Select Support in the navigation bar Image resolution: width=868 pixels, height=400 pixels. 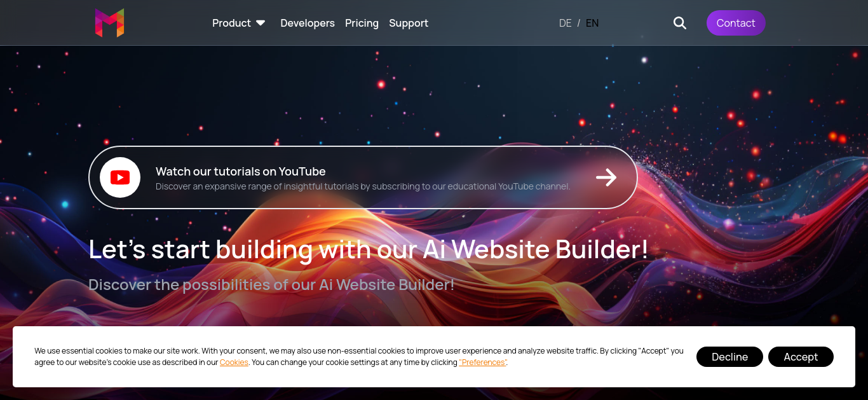[409, 23]
